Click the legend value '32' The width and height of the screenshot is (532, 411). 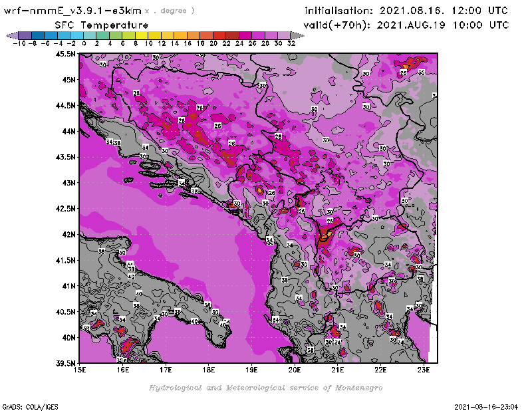(291, 43)
